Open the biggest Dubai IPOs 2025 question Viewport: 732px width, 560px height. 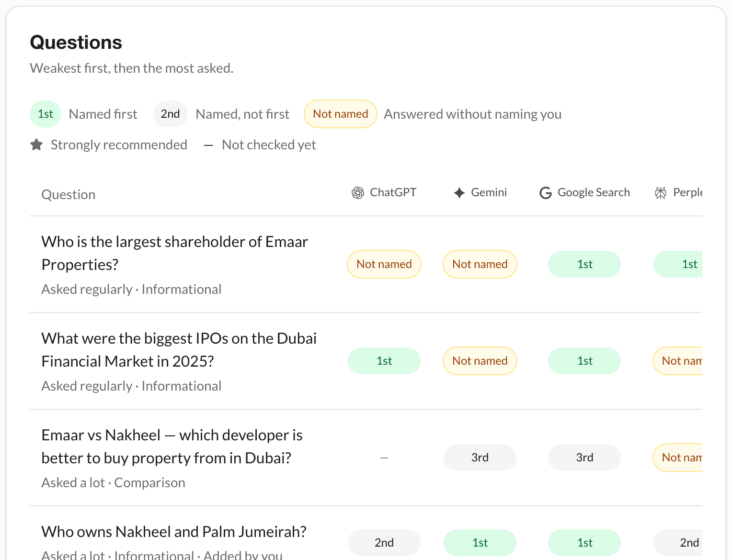tap(179, 350)
